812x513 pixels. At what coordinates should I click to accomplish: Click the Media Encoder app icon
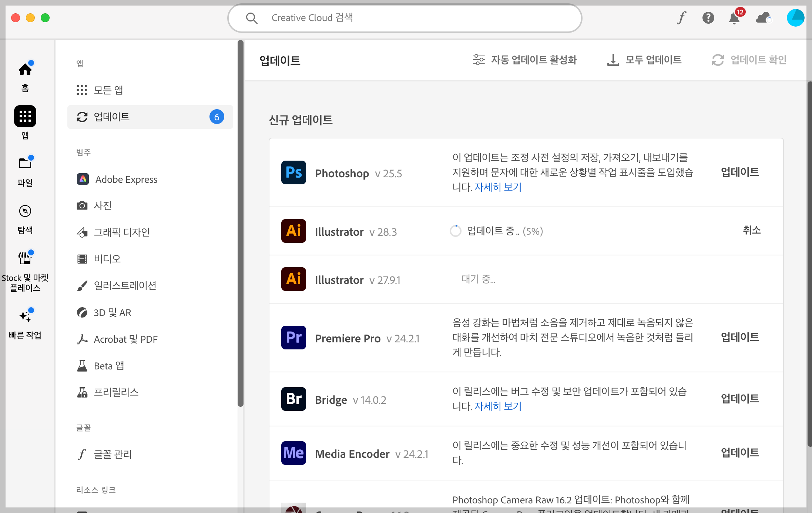point(293,453)
